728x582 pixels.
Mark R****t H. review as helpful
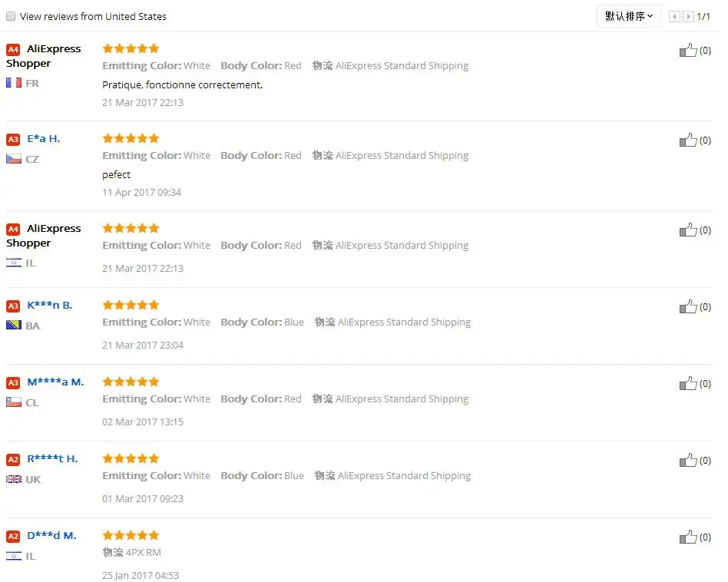click(x=688, y=461)
